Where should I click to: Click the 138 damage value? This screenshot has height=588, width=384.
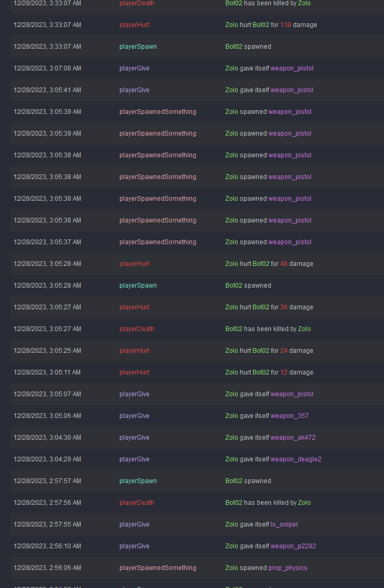point(286,25)
